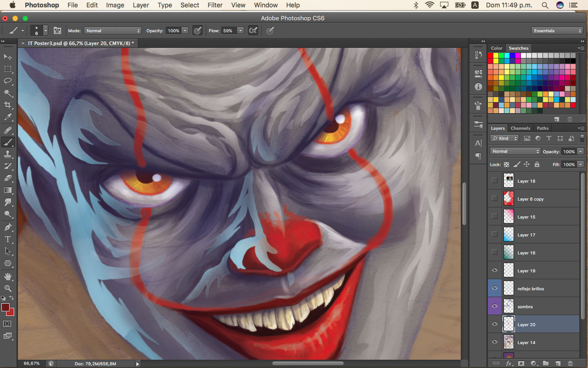
Task: Select the Zoom tool
Action: pos(8,288)
